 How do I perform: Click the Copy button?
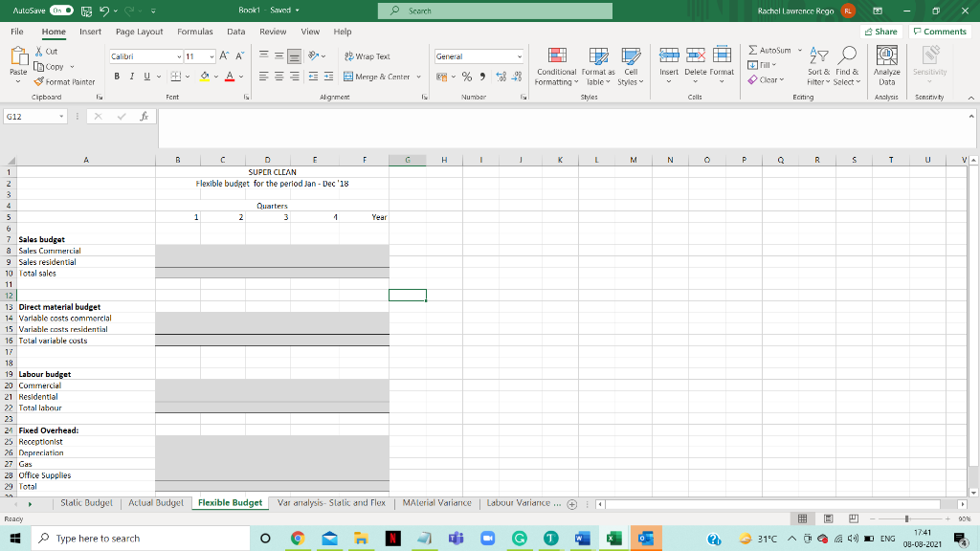[x=49, y=67]
